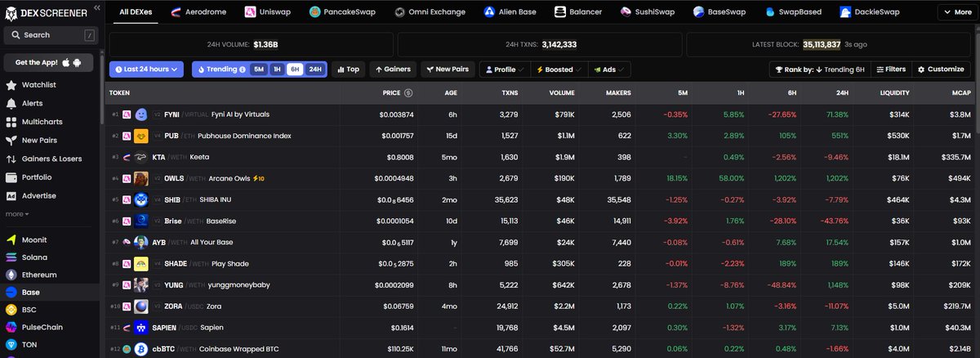The width and height of the screenshot is (980, 358).
Task: Switch to the PancakeSwap DEX tab
Action: click(342, 12)
